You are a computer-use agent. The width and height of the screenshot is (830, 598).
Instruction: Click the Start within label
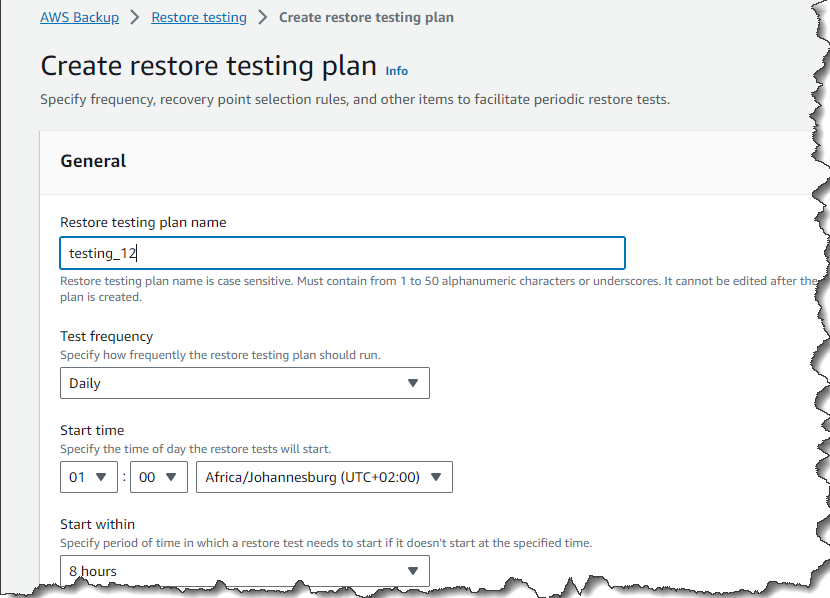97,524
